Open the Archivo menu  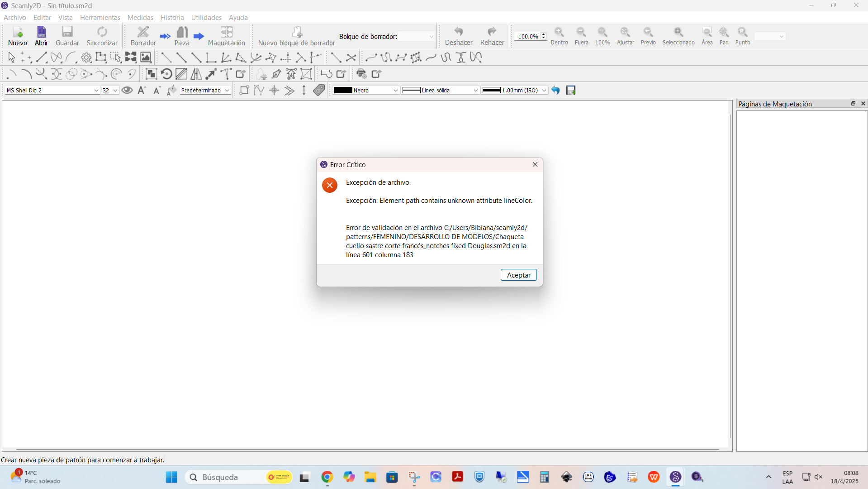pos(15,17)
